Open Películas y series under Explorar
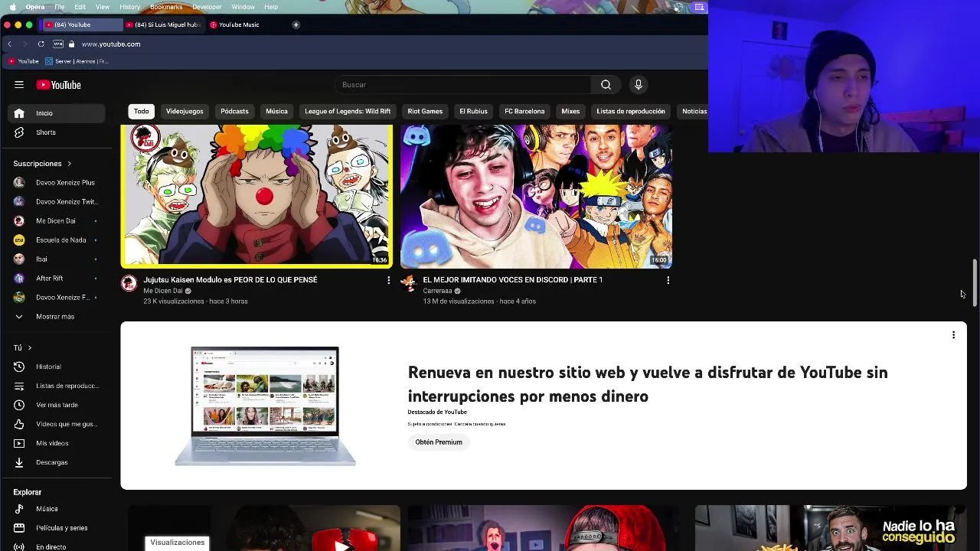The height and width of the screenshot is (551, 980). [57, 528]
